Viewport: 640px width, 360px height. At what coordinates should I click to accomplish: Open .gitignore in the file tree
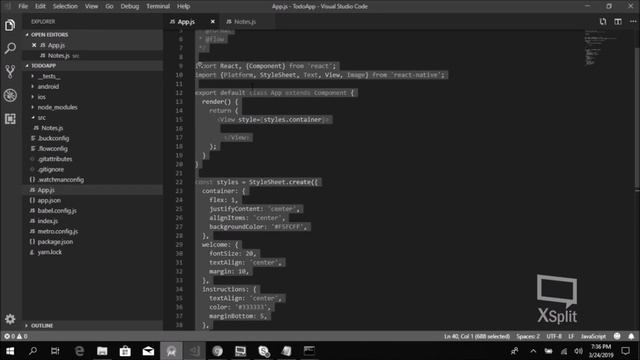point(51,169)
